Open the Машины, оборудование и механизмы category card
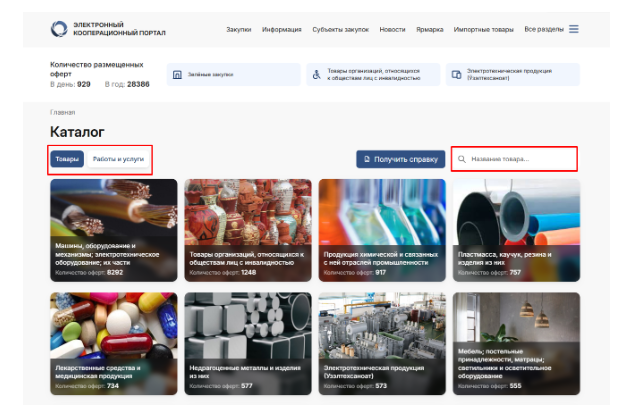 [x=114, y=230]
